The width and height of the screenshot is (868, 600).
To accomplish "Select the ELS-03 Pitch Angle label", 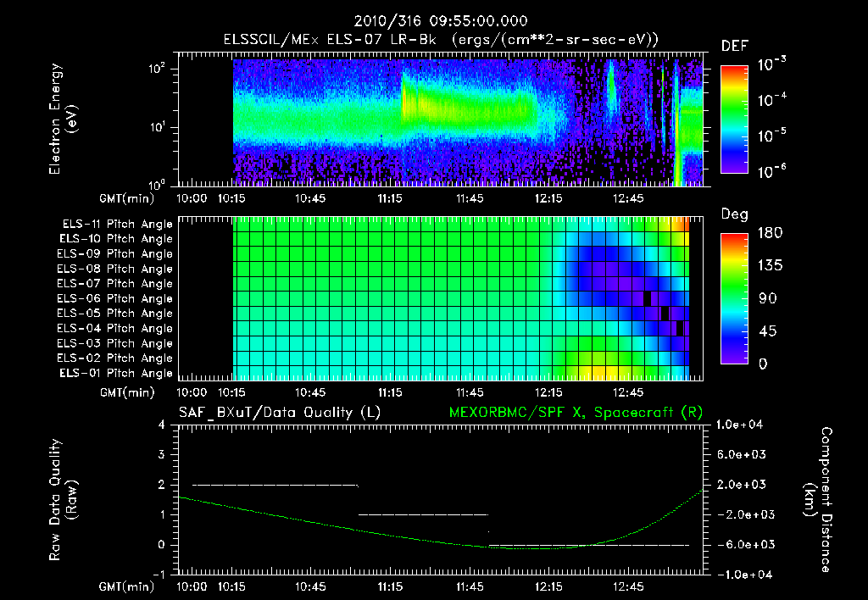I will click(x=115, y=344).
